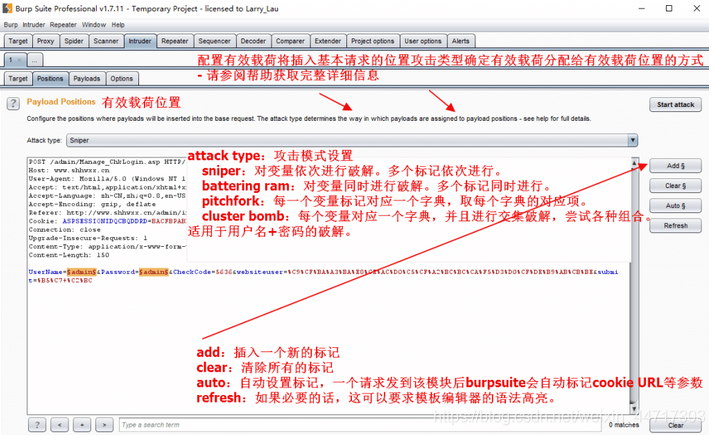Click the request editor scrollbar up arrow

coord(634,163)
